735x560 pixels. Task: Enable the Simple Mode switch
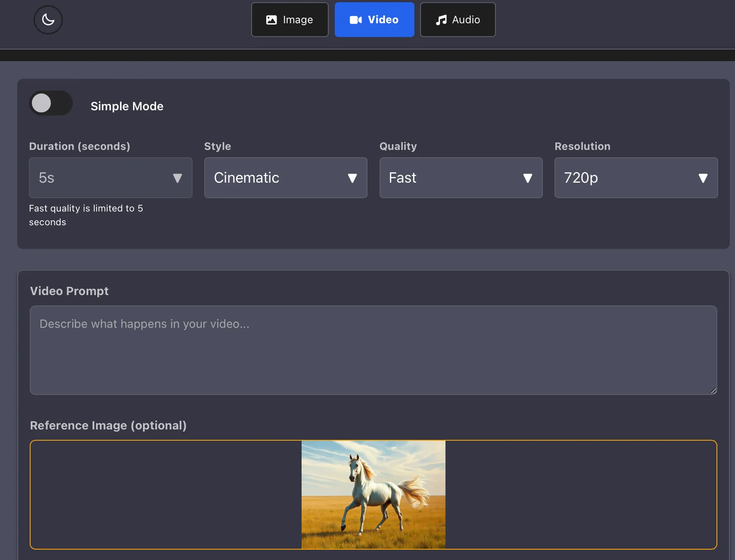click(x=51, y=103)
